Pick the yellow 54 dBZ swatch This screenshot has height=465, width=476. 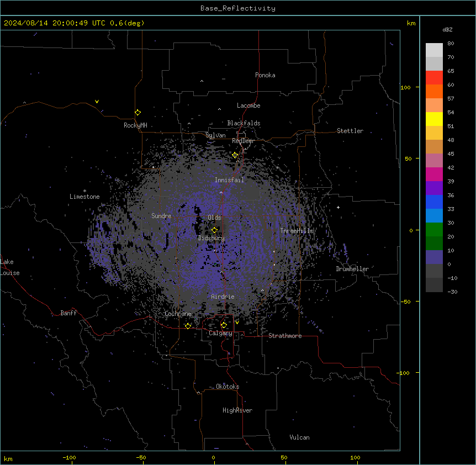[434, 119]
